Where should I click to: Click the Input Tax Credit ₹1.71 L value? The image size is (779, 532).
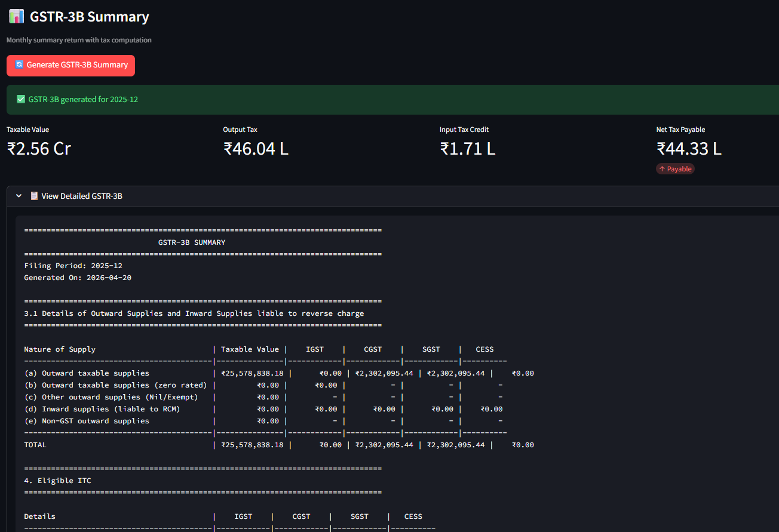point(467,148)
